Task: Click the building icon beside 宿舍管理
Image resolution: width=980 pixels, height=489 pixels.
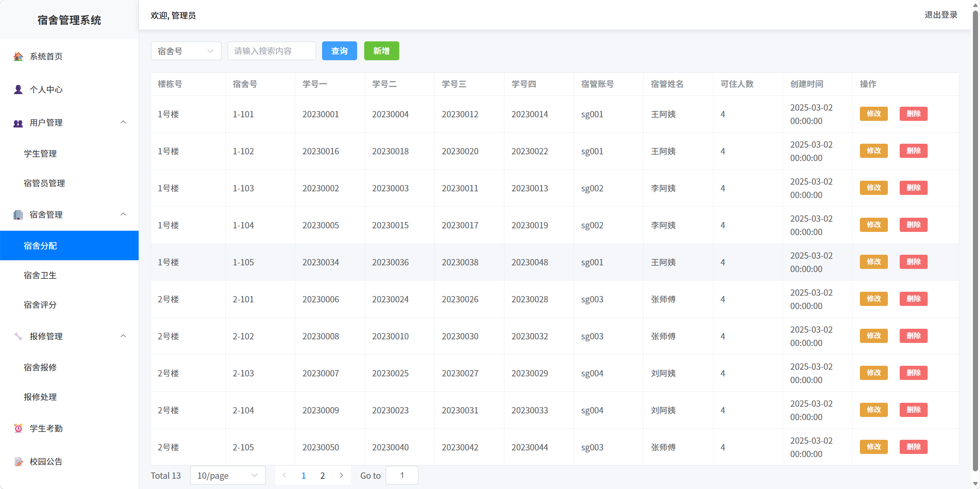Action: (18, 215)
